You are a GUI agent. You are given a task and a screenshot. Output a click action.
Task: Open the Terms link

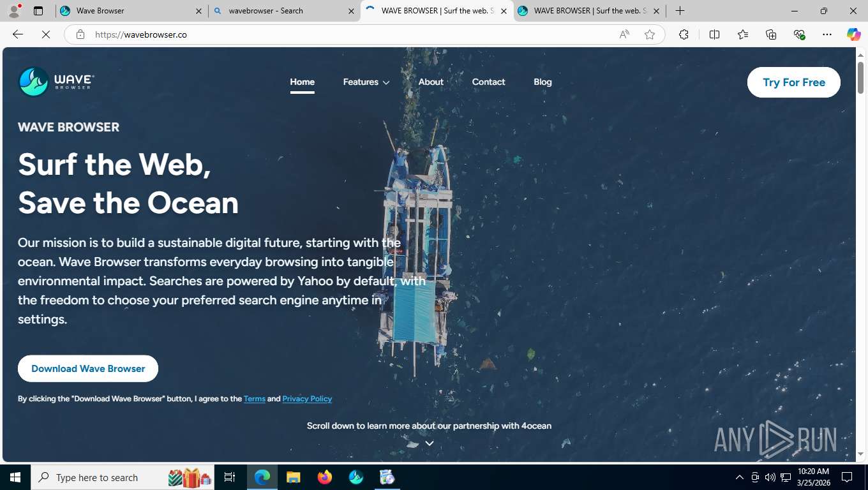coord(255,399)
